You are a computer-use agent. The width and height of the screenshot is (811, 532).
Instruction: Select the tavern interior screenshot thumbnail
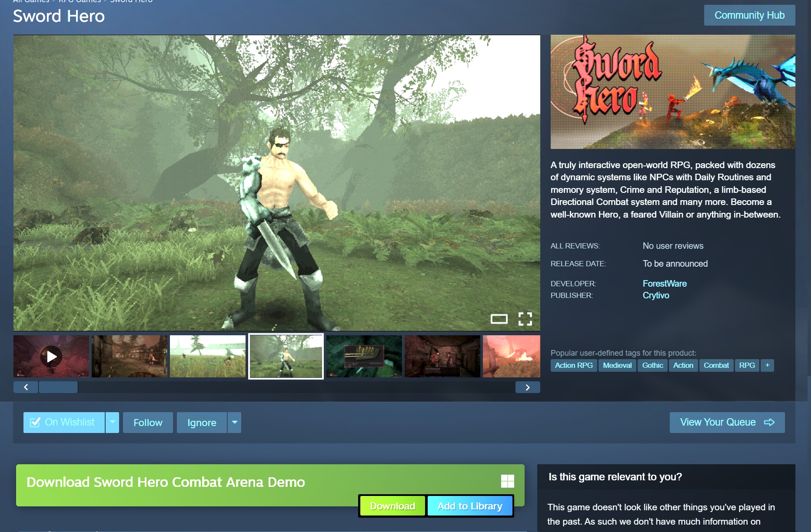point(442,356)
